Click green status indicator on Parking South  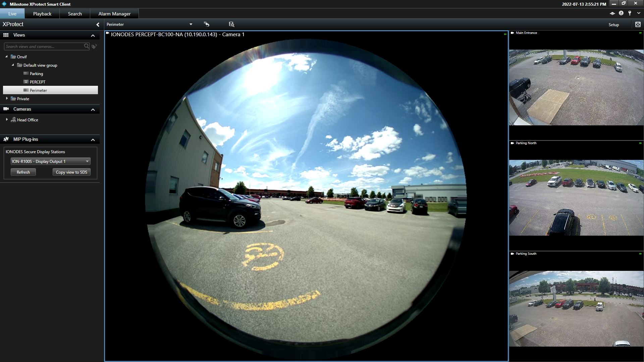(640, 254)
